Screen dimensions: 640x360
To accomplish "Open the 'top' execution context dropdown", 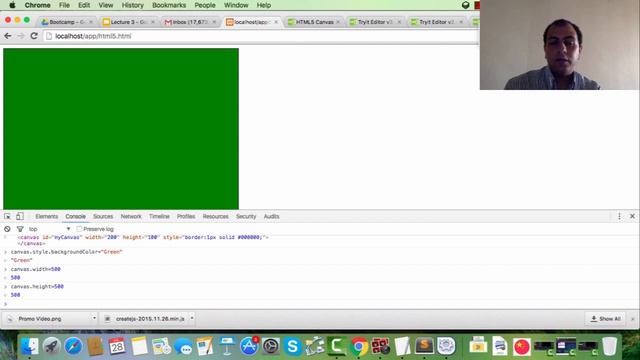I will [49, 229].
